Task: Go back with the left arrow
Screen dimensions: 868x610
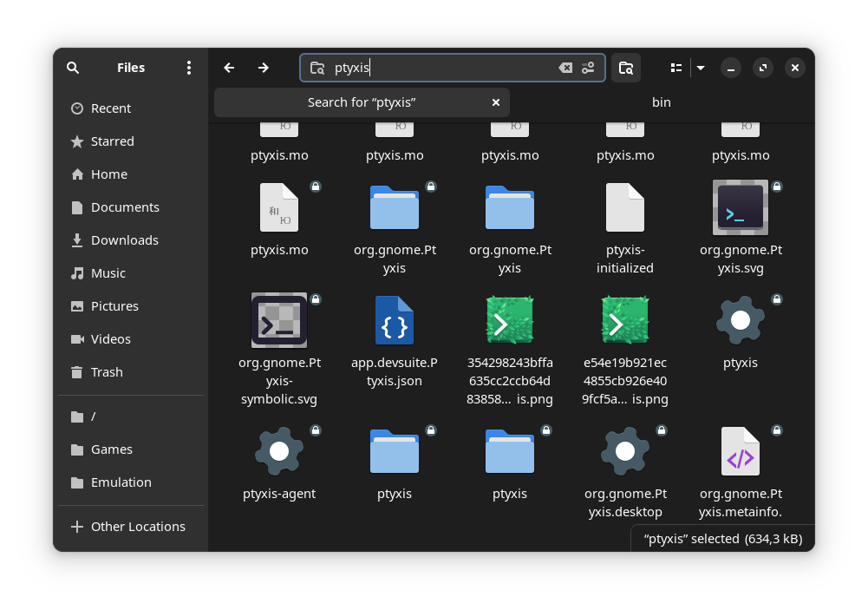Action: (x=229, y=68)
